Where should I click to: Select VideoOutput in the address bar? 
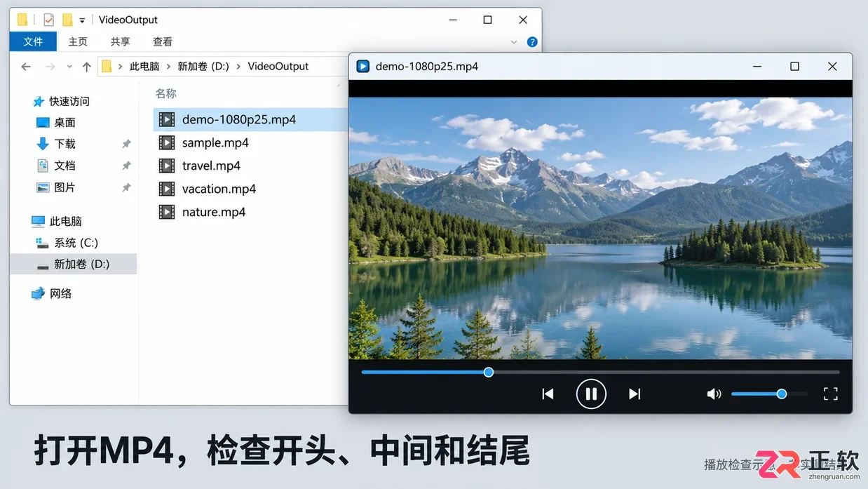(278, 67)
